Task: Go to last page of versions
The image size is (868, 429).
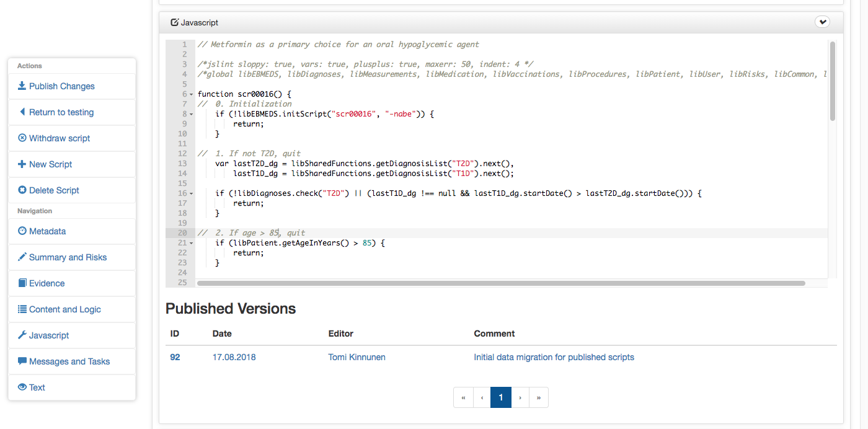Action: click(539, 397)
